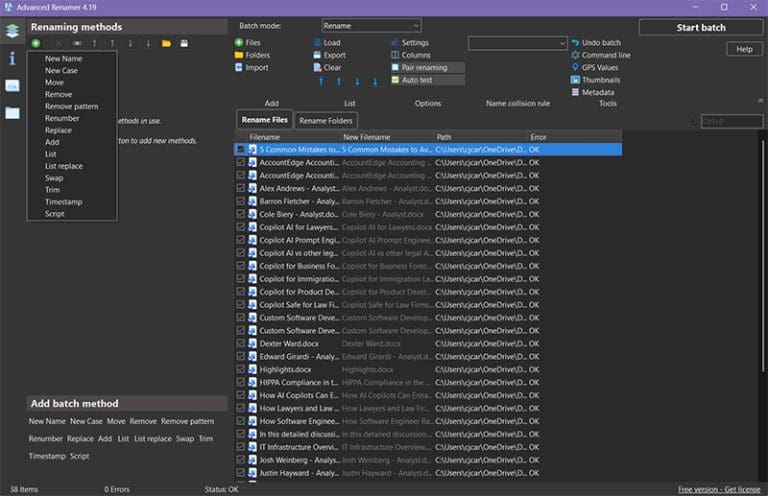The width and height of the screenshot is (768, 496).
Task: Open the folder browser sidebar icon
Action: [12, 113]
